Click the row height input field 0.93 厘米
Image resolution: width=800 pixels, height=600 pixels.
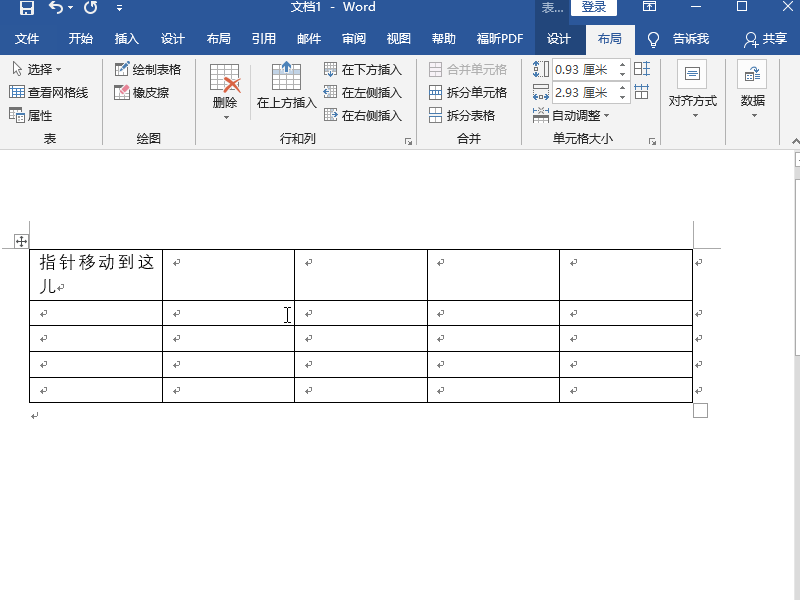pyautogui.click(x=584, y=69)
